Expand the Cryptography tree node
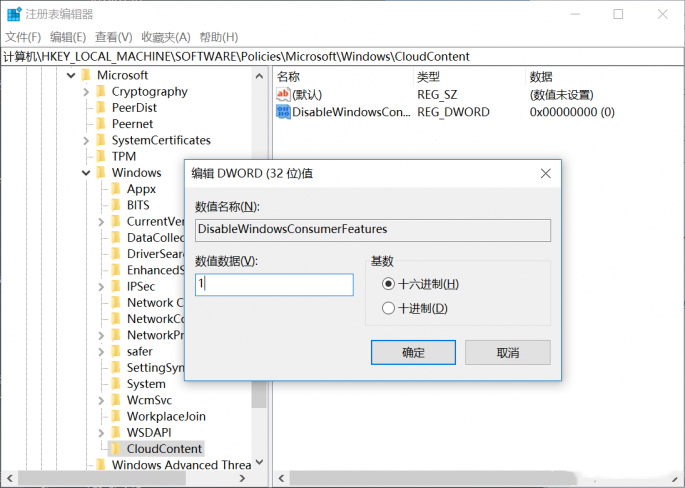Image resolution: width=685 pixels, height=488 pixels. coord(86,92)
